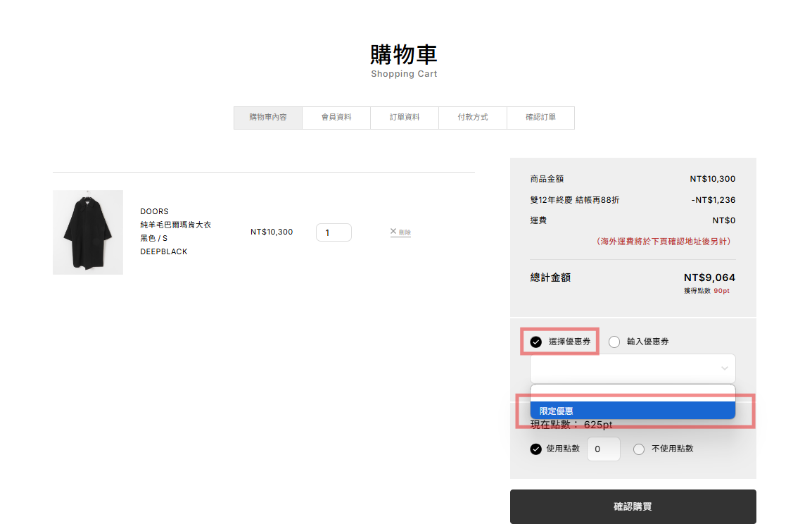
Task: Click the DOORS brand label
Action: pos(154,211)
